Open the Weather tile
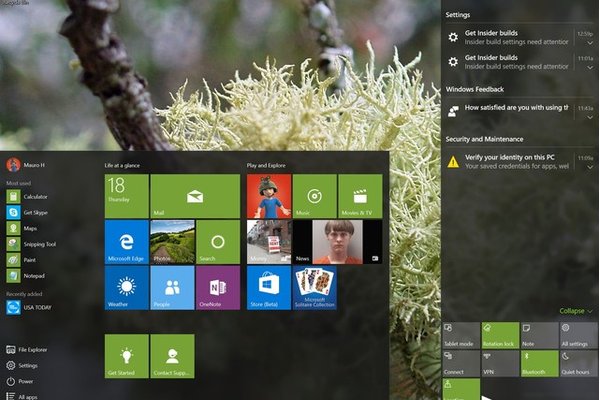 click(x=127, y=288)
